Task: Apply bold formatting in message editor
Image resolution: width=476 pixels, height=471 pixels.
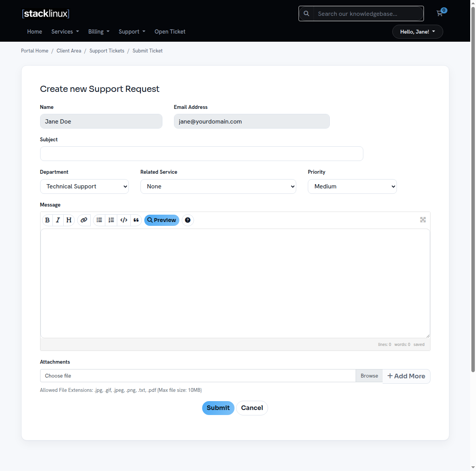Action: 47,220
